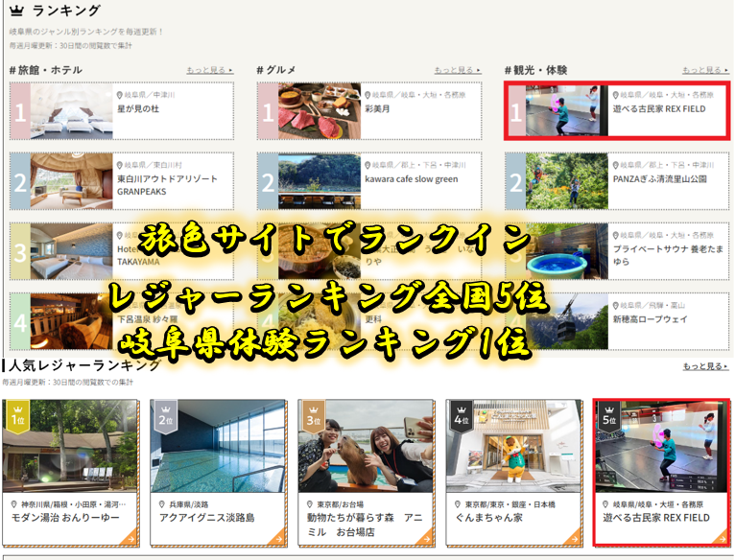Open もっと見る link for 観光・体験 section
The width and height of the screenshot is (735, 560).
(x=705, y=70)
